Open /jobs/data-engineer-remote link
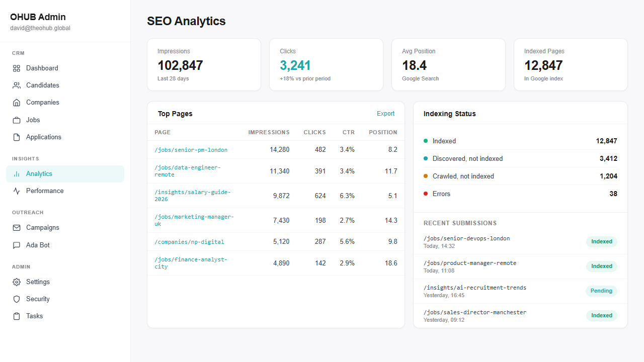 (187, 171)
